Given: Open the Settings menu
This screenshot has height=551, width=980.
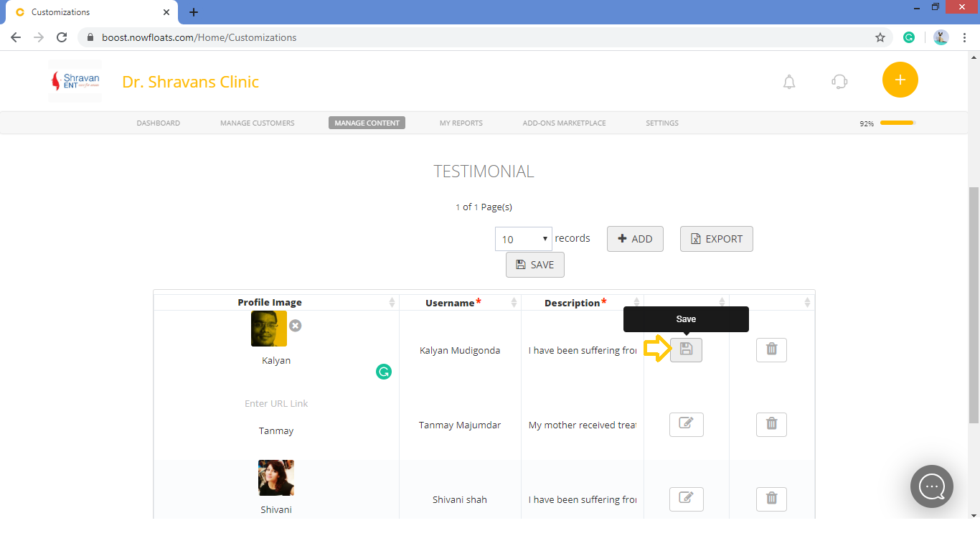Looking at the screenshot, I should click(662, 123).
